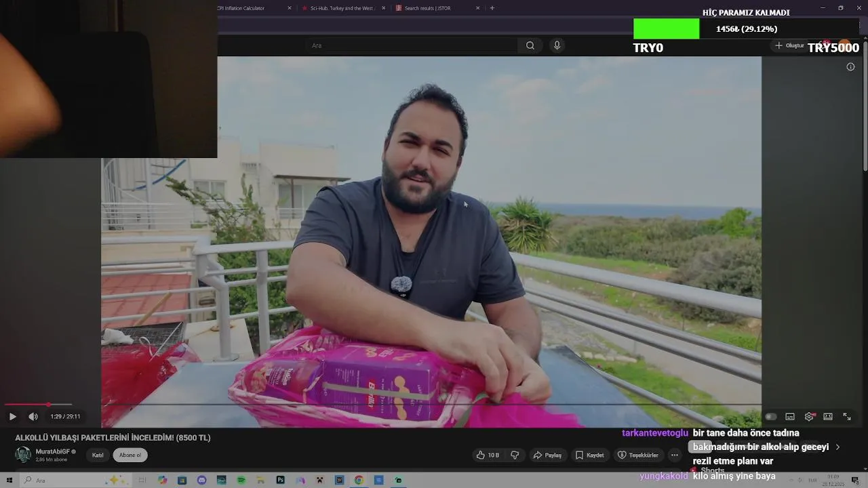Image resolution: width=868 pixels, height=488 pixels.
Task: Launch Copilot from the taskbar
Action: pos(163,480)
